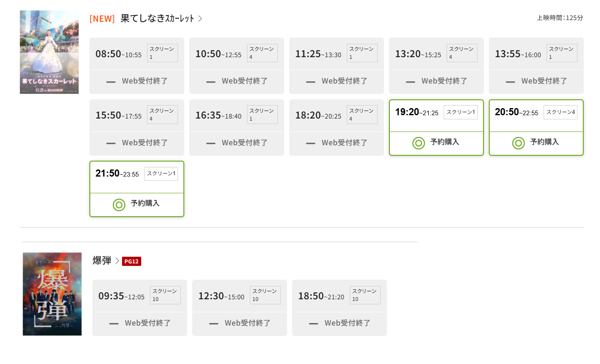
Task: Click the [NEW] label beside 果てしなきスカーレット
Action: [x=102, y=19]
